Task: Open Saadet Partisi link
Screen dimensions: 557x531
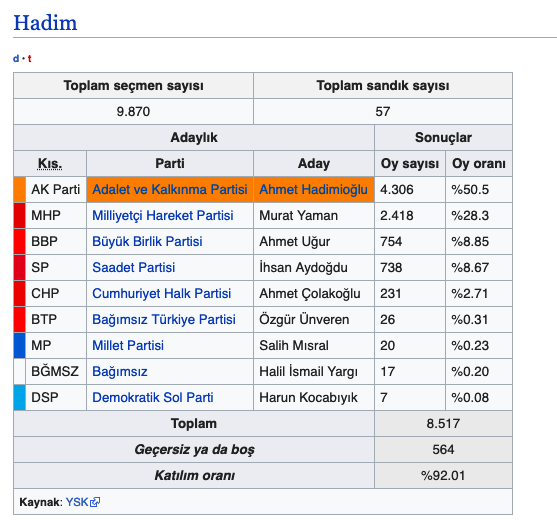Action: (x=134, y=267)
